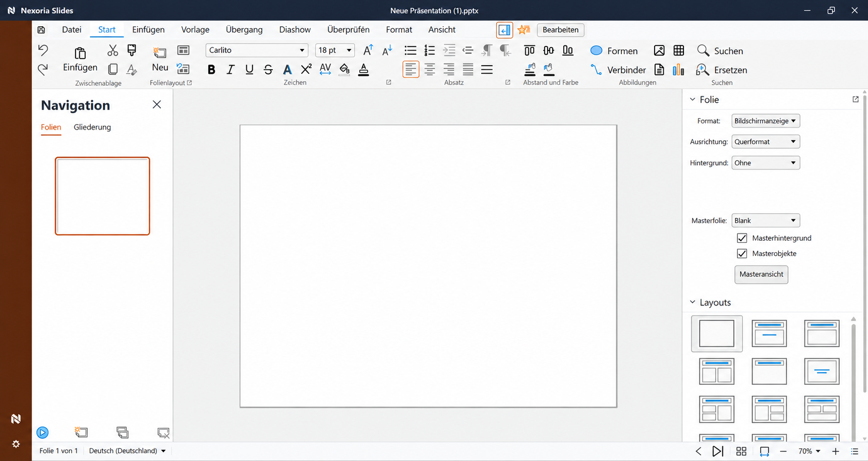The height and width of the screenshot is (461, 868).
Task: Increase font size with A-up icon
Action: [368, 50]
